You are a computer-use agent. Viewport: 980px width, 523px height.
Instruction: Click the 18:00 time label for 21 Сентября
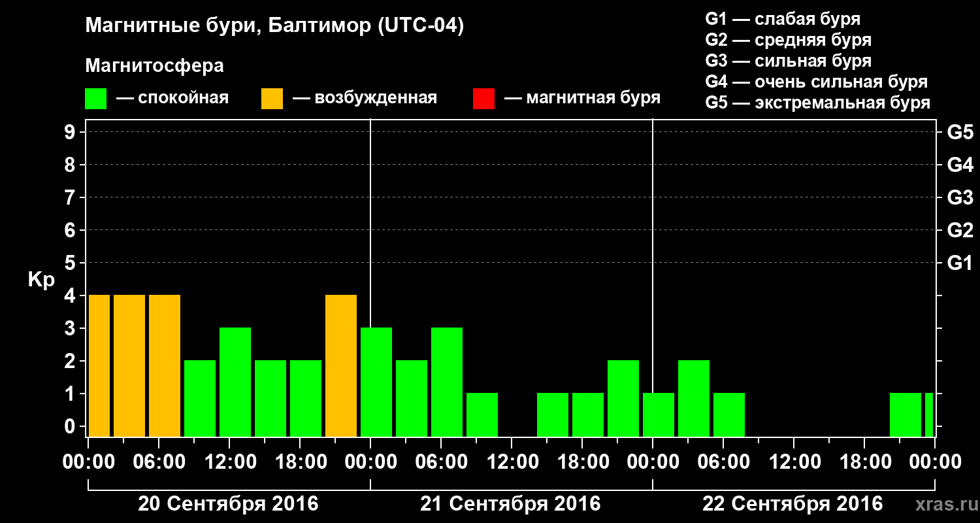click(582, 462)
